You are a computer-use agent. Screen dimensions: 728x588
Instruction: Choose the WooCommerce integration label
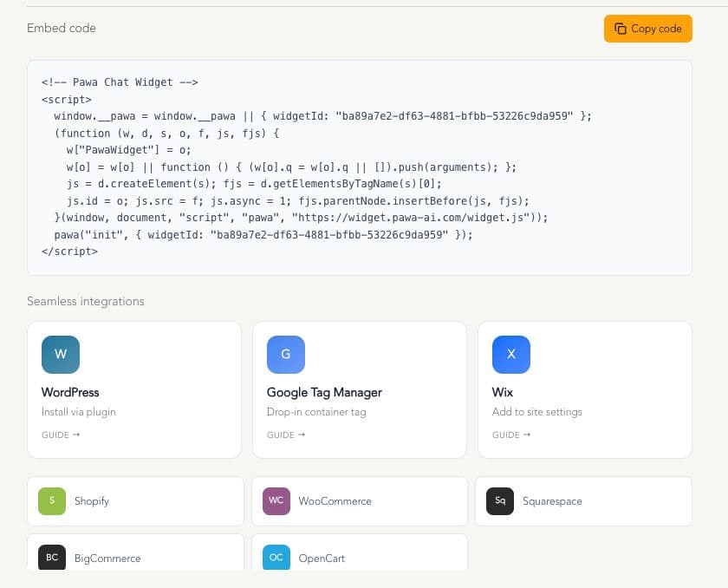(335, 501)
